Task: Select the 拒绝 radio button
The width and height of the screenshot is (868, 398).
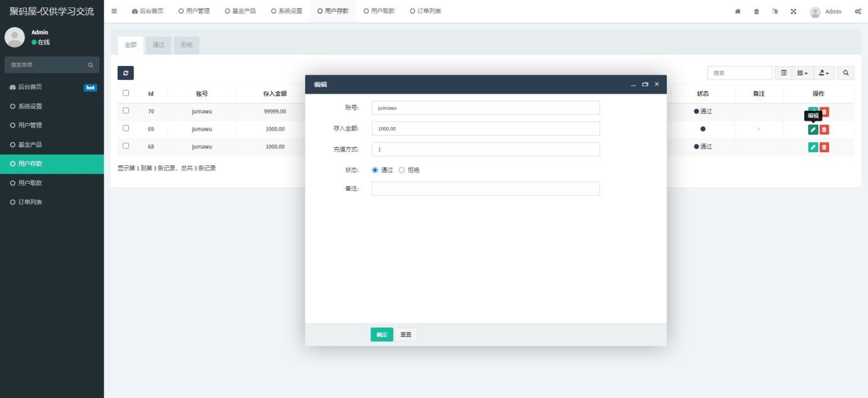Action: [x=402, y=170]
